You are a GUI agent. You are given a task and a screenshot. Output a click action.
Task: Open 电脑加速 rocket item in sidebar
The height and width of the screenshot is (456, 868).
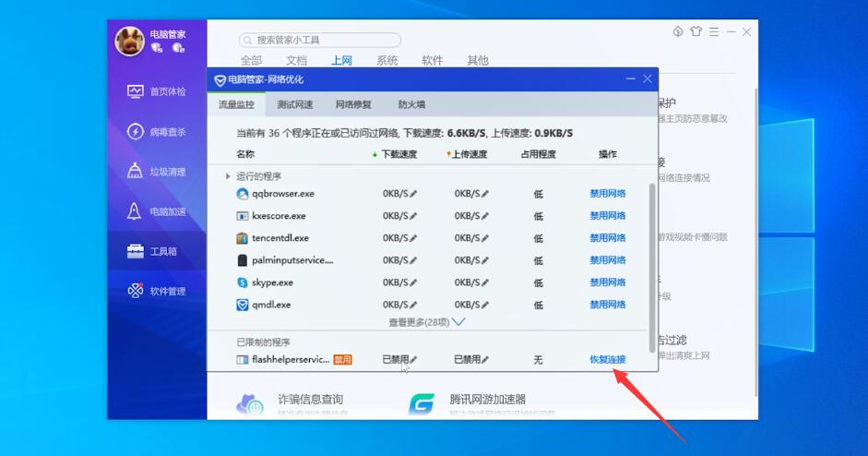(x=157, y=211)
